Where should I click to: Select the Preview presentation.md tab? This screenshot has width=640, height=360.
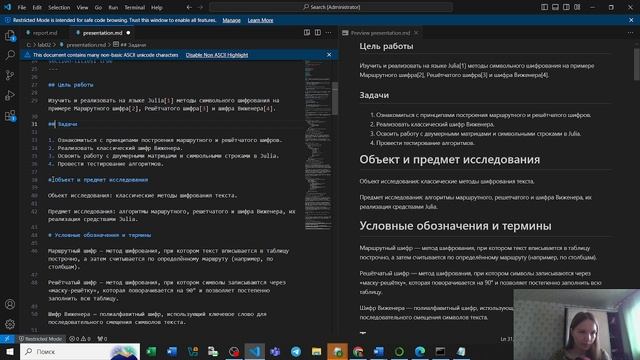click(x=380, y=33)
